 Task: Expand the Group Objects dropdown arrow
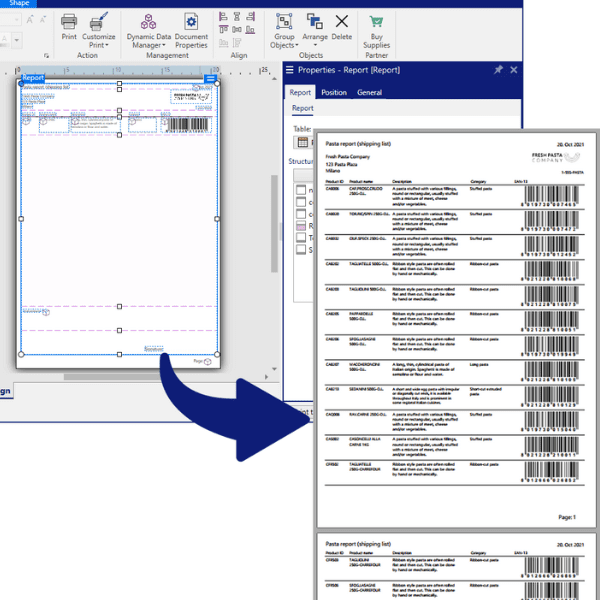click(297, 45)
